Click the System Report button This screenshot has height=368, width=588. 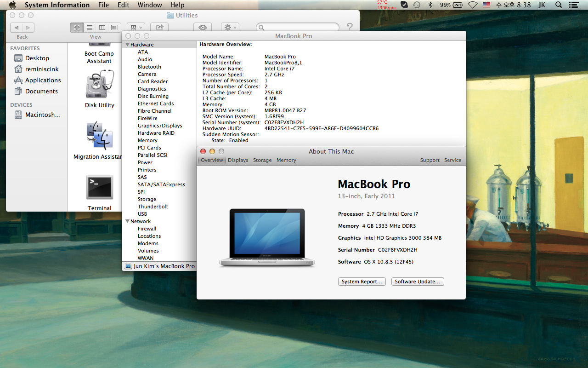[x=362, y=282]
